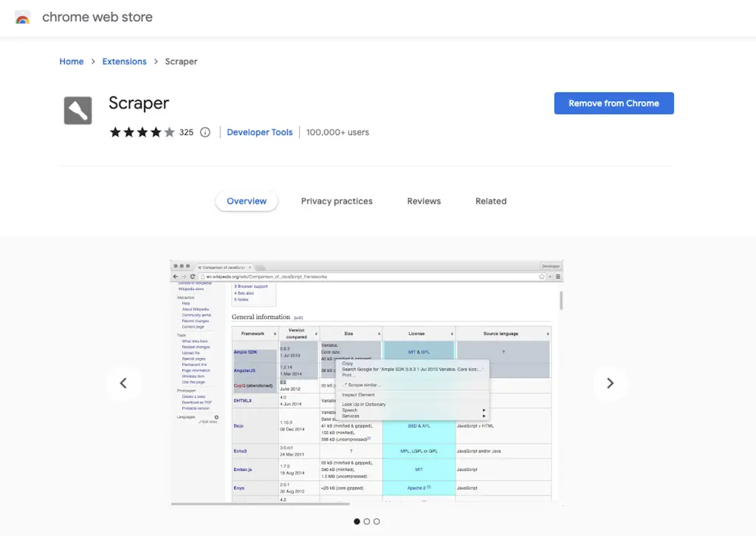Advance to next screenshot with right arrow
The height and width of the screenshot is (536, 756).
[x=610, y=383]
